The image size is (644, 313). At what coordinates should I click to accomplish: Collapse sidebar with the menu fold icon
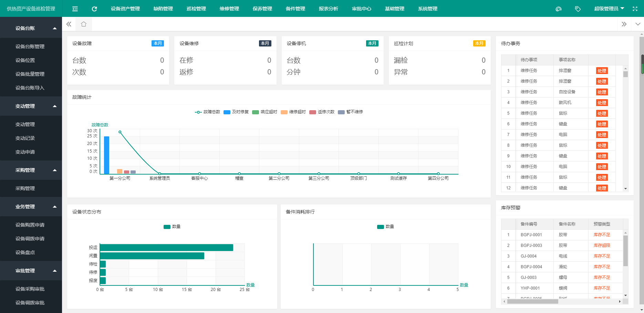pyautogui.click(x=75, y=9)
